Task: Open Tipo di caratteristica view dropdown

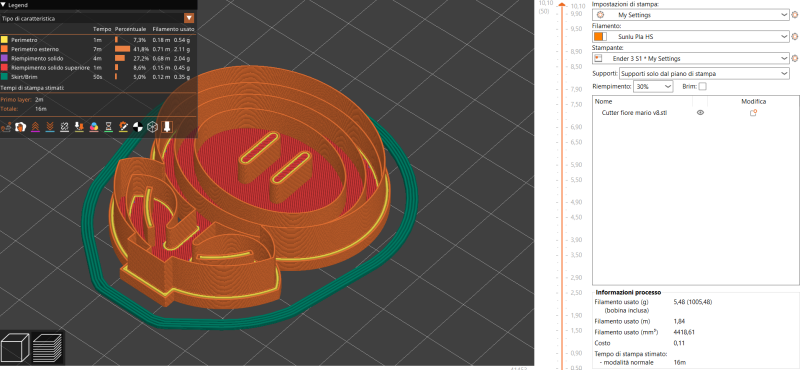Action: (189, 18)
